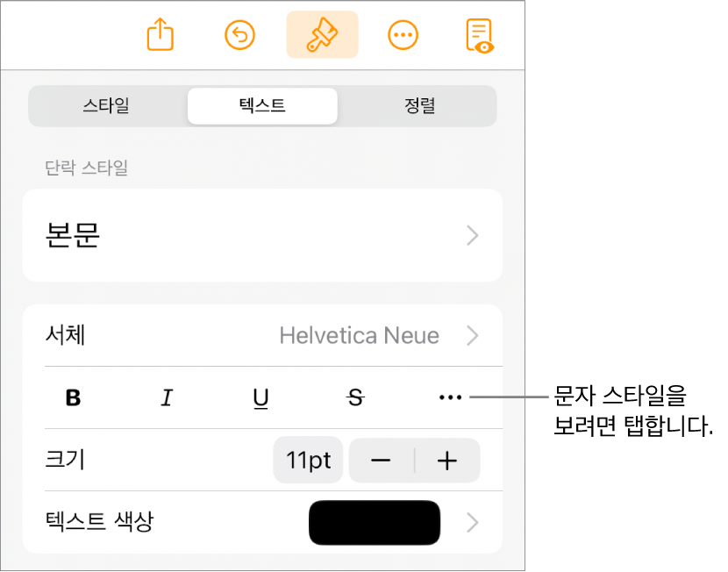This screenshot has width=728, height=572.
Task: Switch to the 정렬 tab
Action: [419, 106]
